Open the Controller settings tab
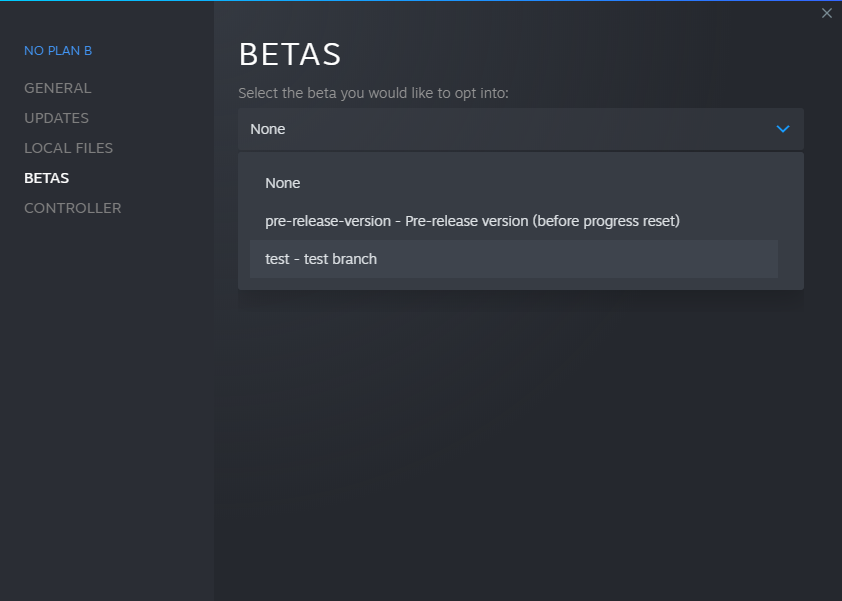 click(x=72, y=208)
